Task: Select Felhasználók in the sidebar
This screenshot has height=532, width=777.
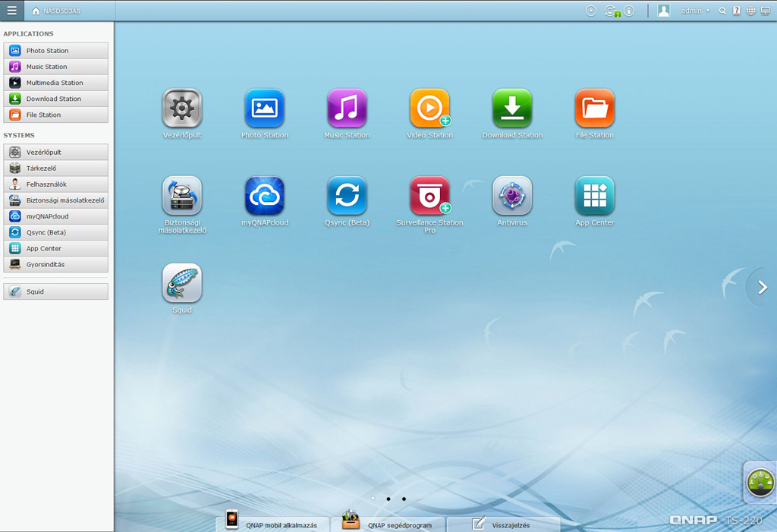Action: 55,184
